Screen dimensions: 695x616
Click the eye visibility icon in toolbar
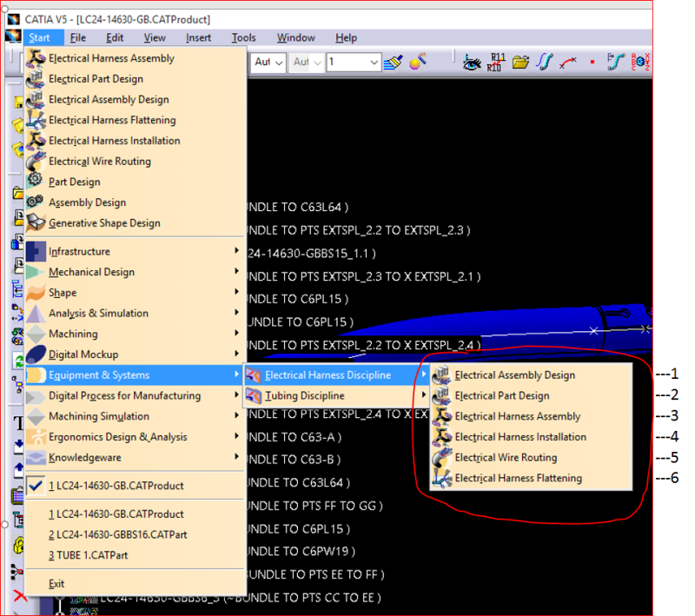coord(472,63)
